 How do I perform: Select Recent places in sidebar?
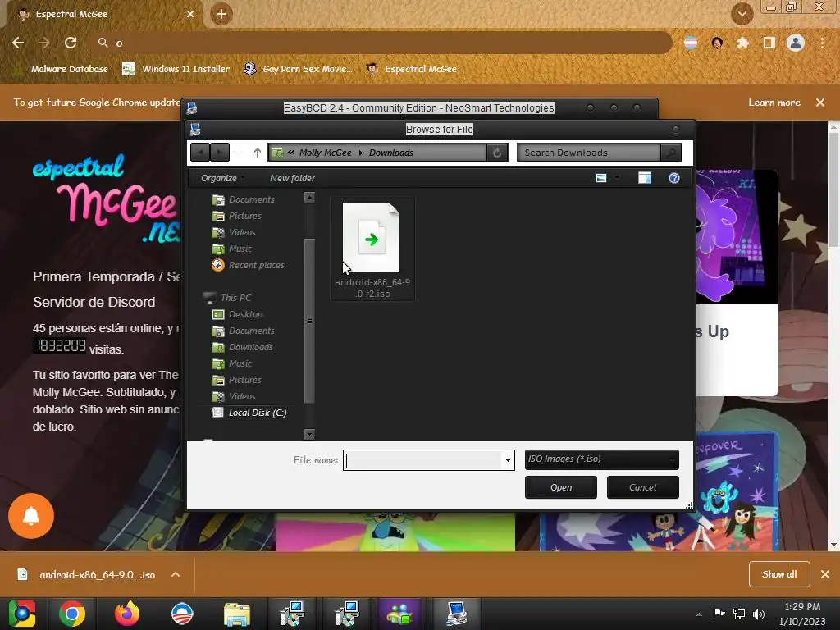(248, 265)
